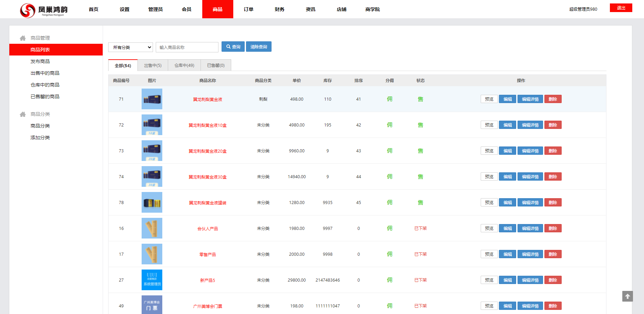This screenshot has width=644, height=314.
Task: Click the 清除查询 button
Action: [259, 47]
